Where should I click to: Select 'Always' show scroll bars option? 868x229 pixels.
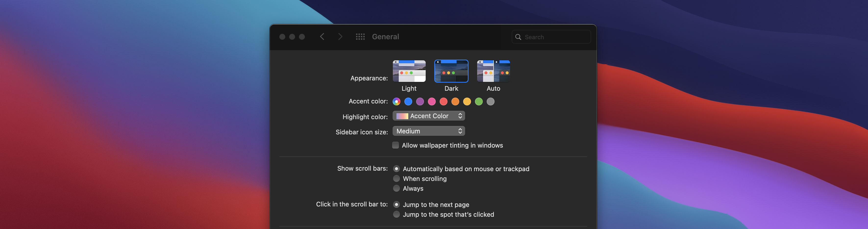397,189
